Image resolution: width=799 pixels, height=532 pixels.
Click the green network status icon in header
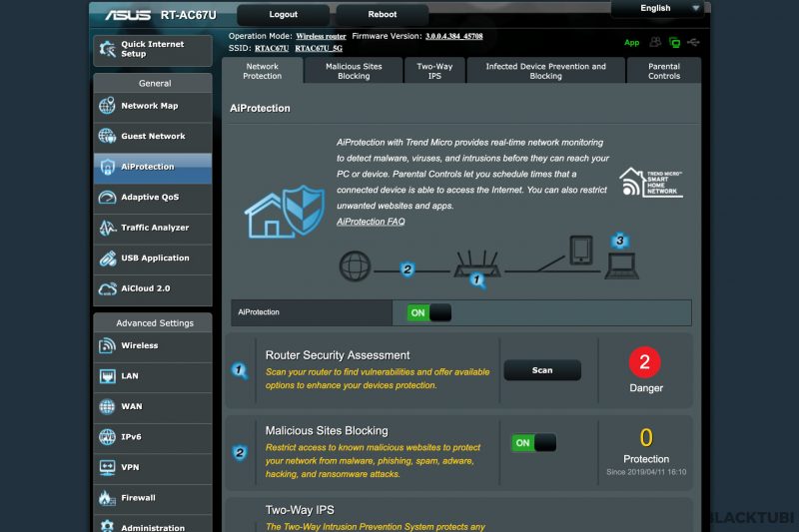(675, 43)
